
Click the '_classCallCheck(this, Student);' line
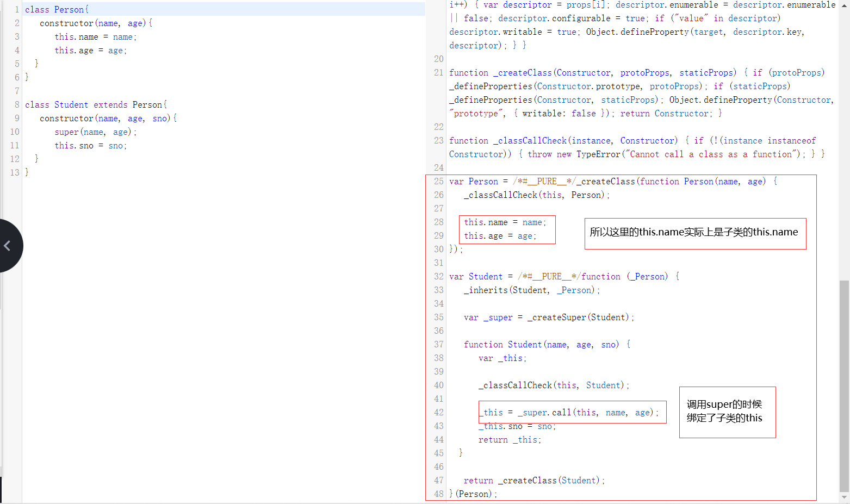click(x=554, y=385)
